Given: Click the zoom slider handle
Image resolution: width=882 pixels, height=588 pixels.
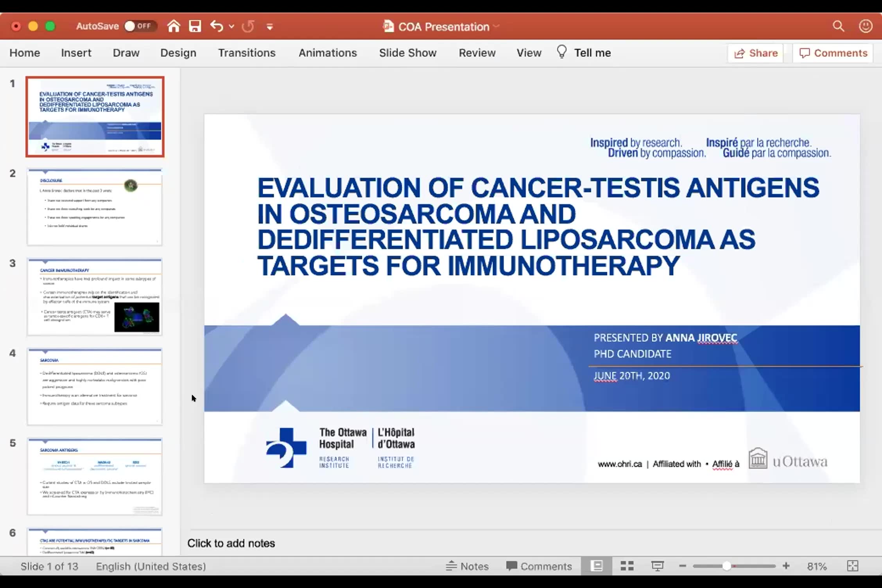Looking at the screenshot, I should click(x=726, y=566).
